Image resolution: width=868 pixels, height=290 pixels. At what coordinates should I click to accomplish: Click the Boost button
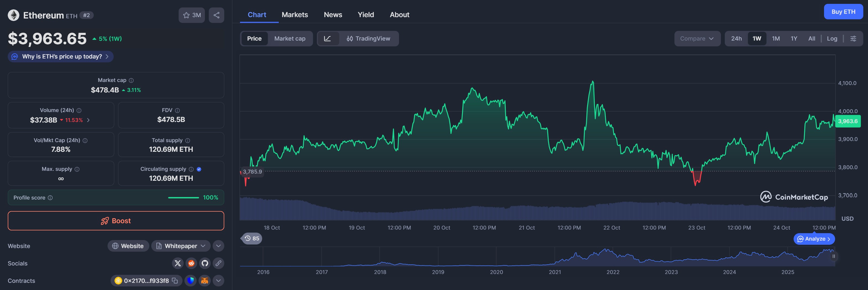point(116,221)
